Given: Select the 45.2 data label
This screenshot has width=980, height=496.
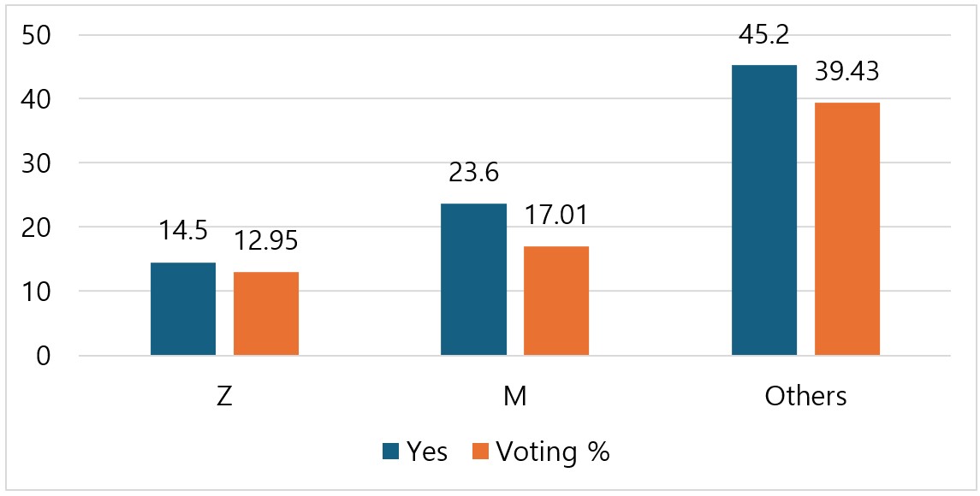Looking at the screenshot, I should pyautogui.click(x=764, y=35).
